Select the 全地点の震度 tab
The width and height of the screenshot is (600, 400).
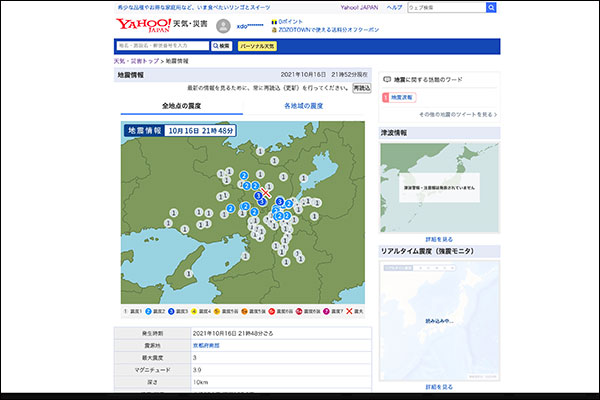[181, 105]
